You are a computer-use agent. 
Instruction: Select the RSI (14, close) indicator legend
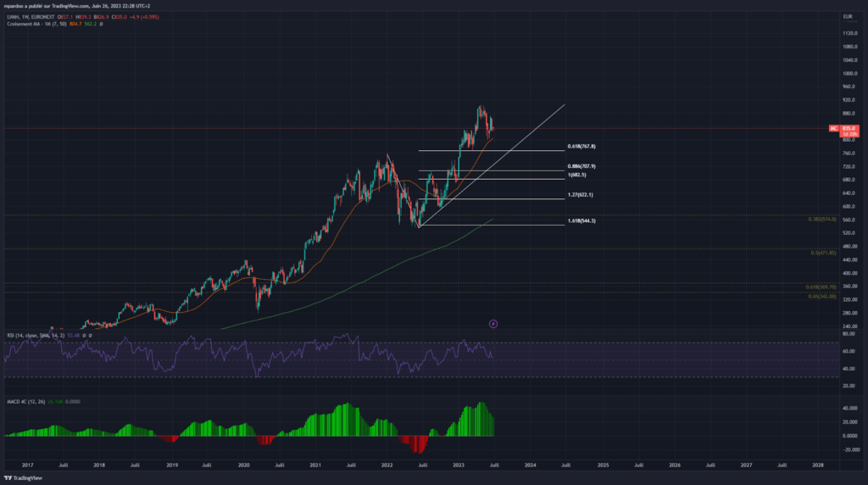click(34, 335)
